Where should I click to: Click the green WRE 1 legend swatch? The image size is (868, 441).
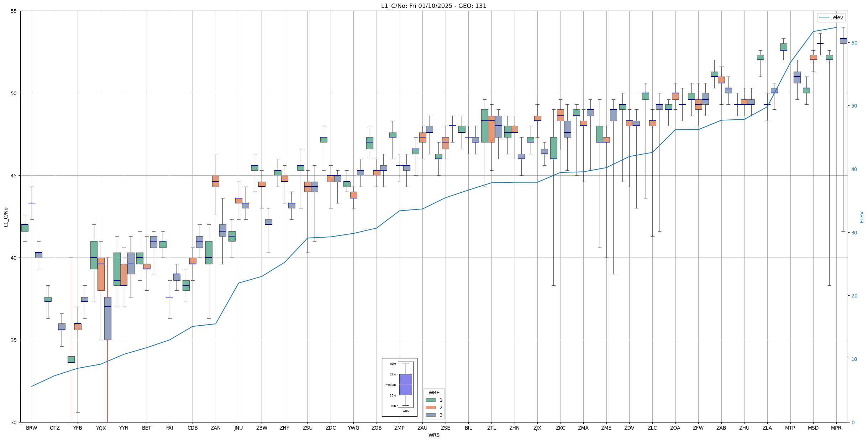pos(430,400)
